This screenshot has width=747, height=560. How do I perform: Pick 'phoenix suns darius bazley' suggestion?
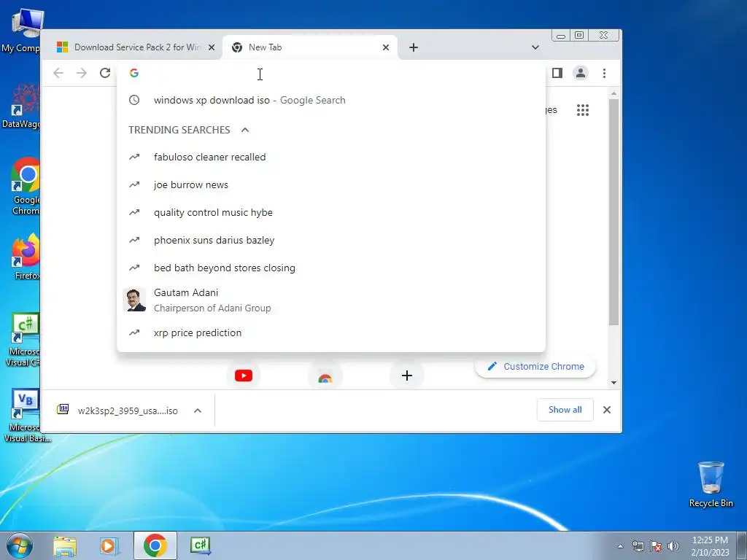[331, 240]
